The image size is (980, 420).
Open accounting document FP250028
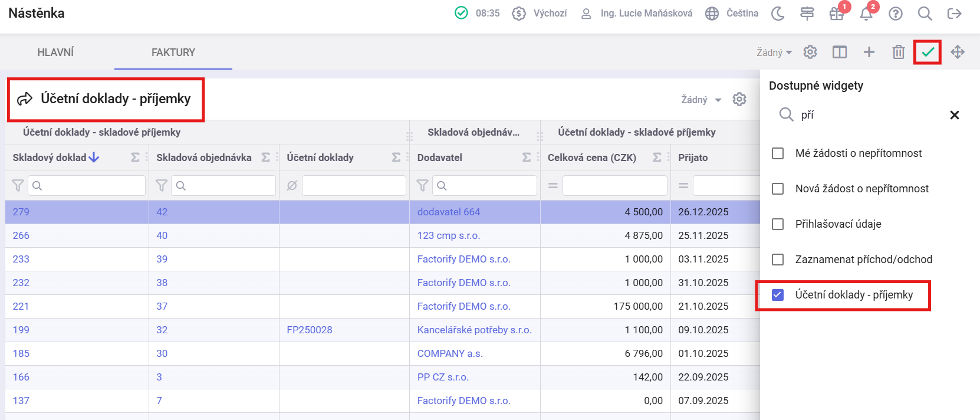309,330
